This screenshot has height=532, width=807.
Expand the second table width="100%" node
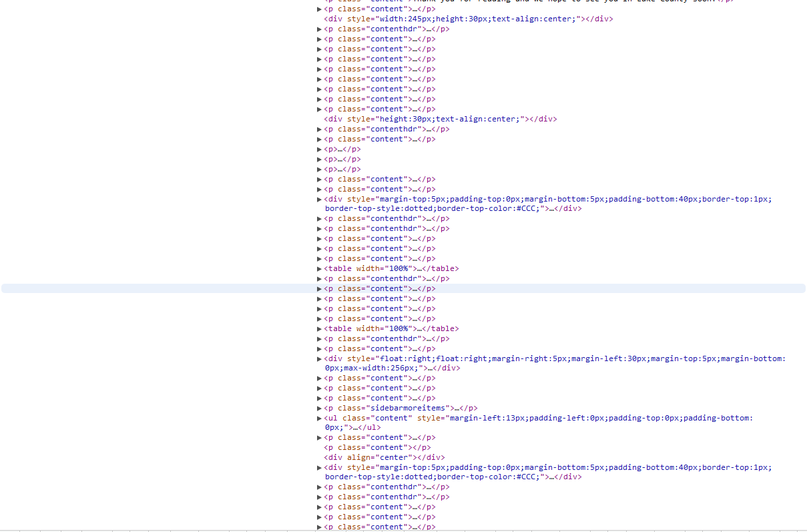coord(319,328)
